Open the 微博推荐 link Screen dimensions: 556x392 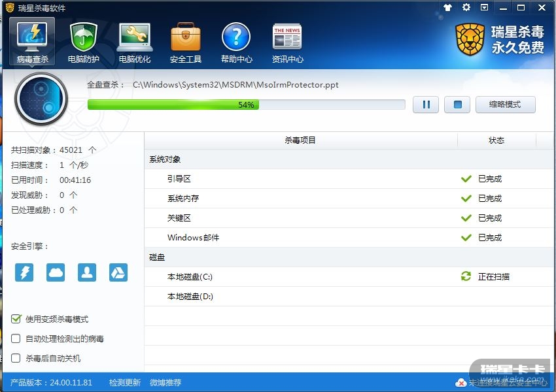tap(165, 382)
